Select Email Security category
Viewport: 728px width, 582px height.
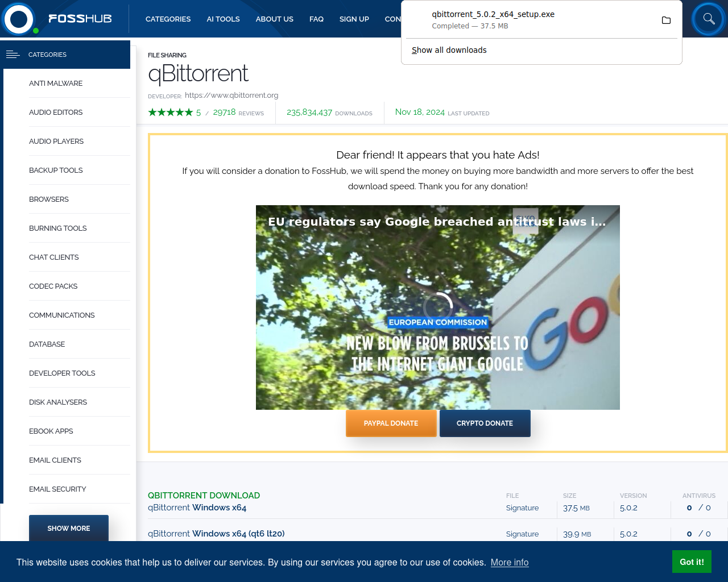click(x=57, y=489)
